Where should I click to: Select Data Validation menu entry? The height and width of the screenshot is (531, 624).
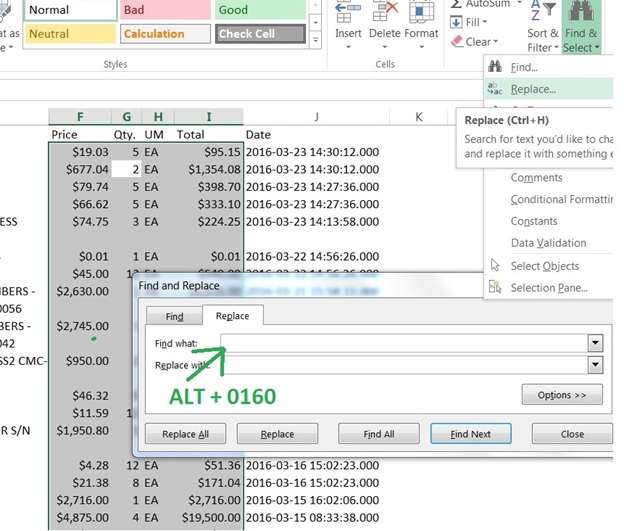[x=548, y=243]
